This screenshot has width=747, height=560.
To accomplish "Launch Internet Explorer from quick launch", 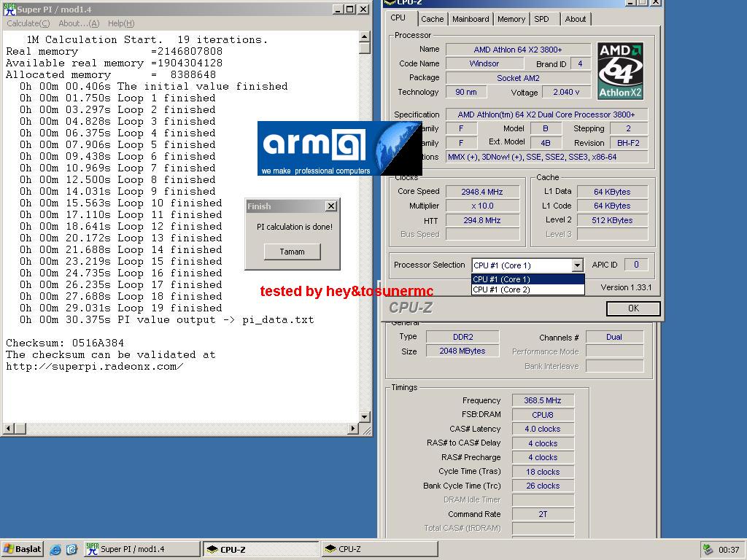I will click(55, 550).
